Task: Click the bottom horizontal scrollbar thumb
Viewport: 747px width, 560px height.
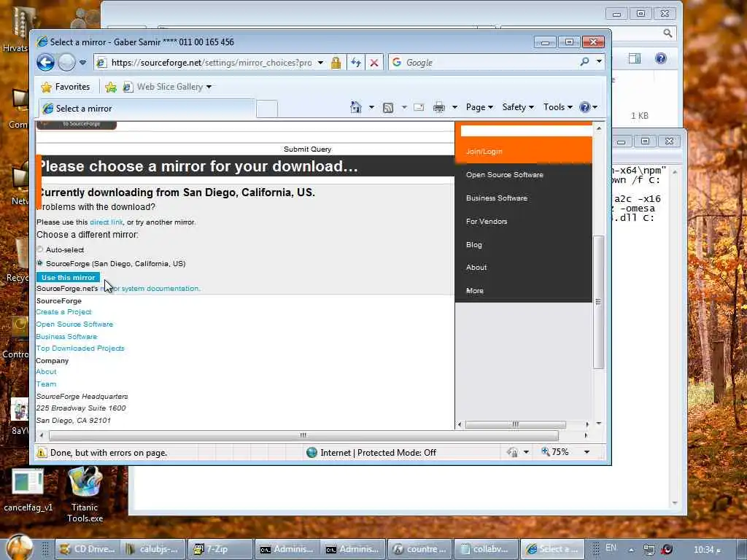Action: coord(303,435)
